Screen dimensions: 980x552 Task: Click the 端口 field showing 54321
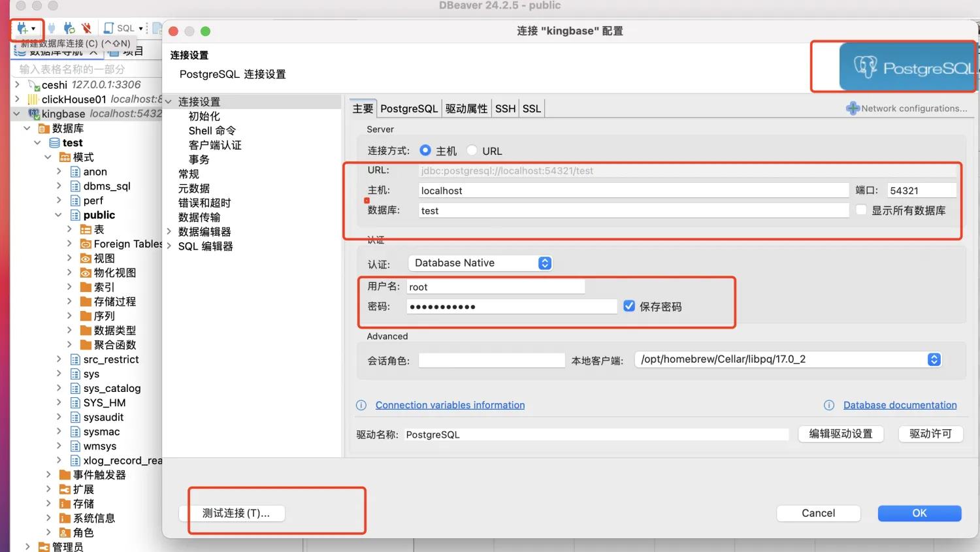pos(921,189)
